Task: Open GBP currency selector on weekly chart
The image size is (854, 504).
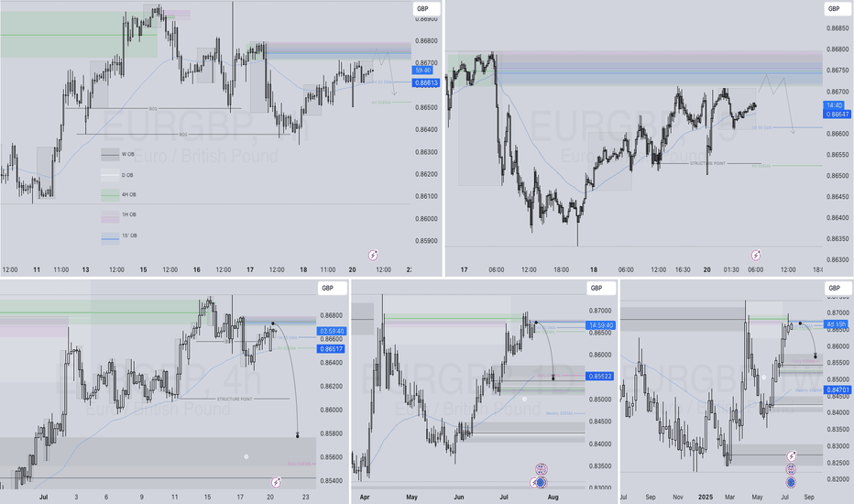Action: (x=838, y=289)
